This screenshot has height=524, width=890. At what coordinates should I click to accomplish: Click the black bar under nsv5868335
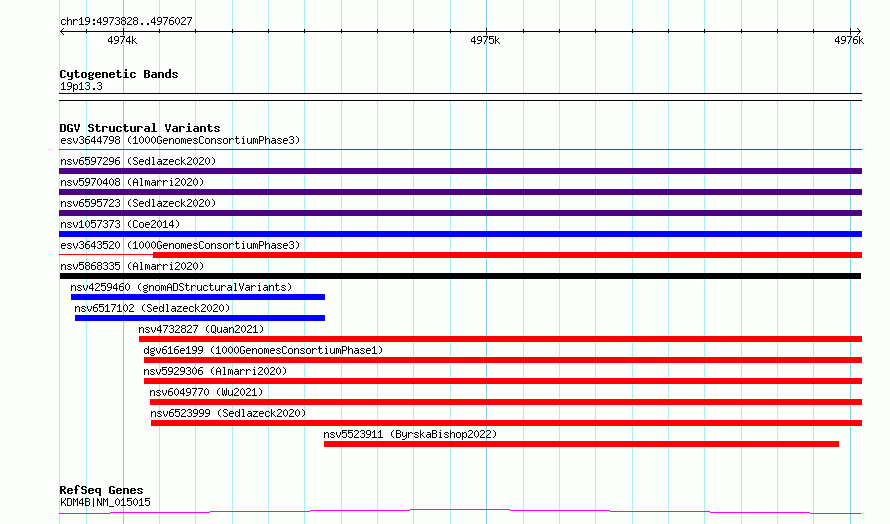click(460, 276)
